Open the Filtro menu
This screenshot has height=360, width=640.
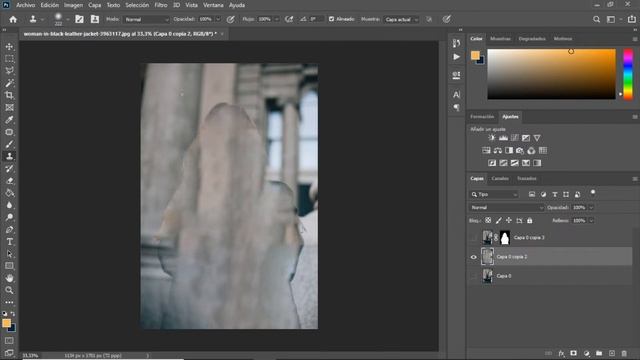(x=161, y=5)
